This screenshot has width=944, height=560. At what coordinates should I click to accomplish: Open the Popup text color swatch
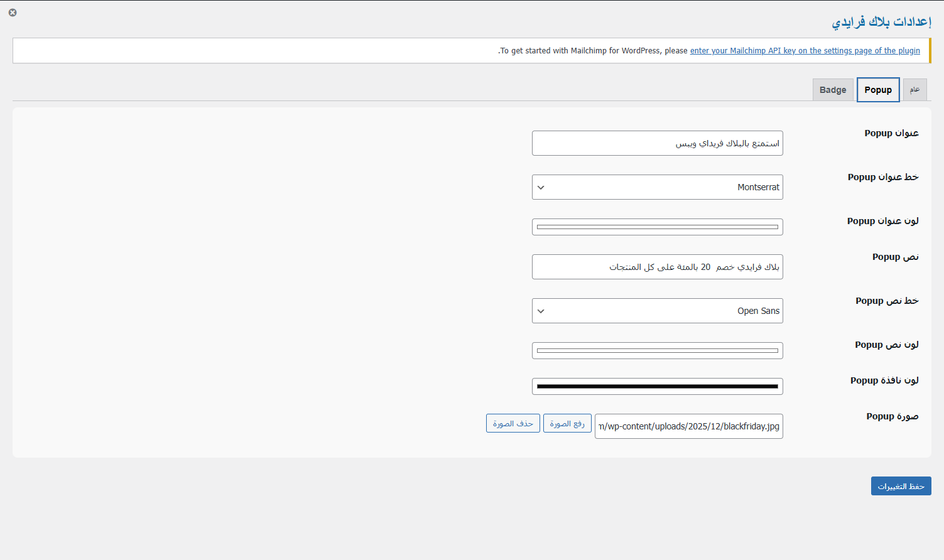657,350
